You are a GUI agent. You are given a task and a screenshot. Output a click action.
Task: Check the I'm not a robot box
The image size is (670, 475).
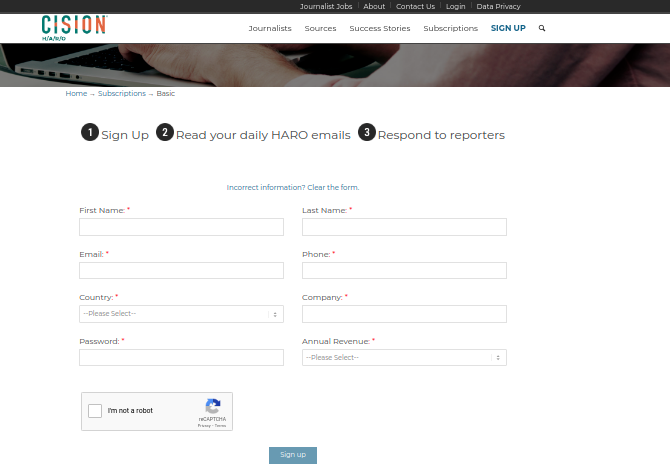tap(95, 411)
